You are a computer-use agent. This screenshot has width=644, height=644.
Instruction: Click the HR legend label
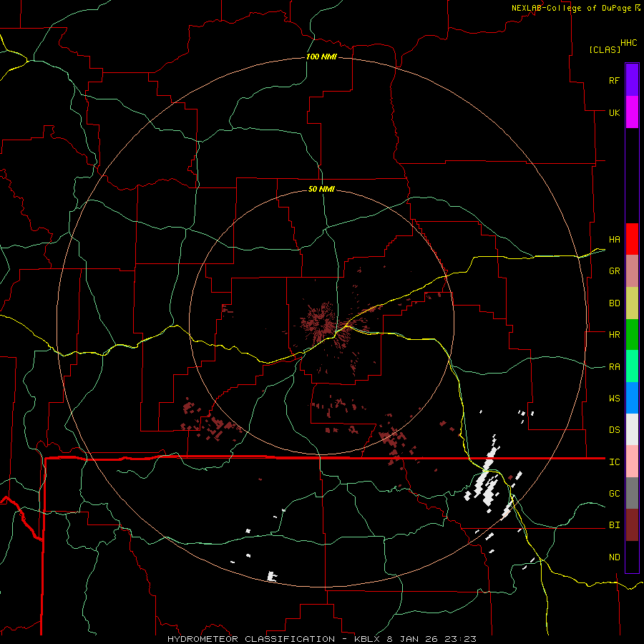(615, 335)
